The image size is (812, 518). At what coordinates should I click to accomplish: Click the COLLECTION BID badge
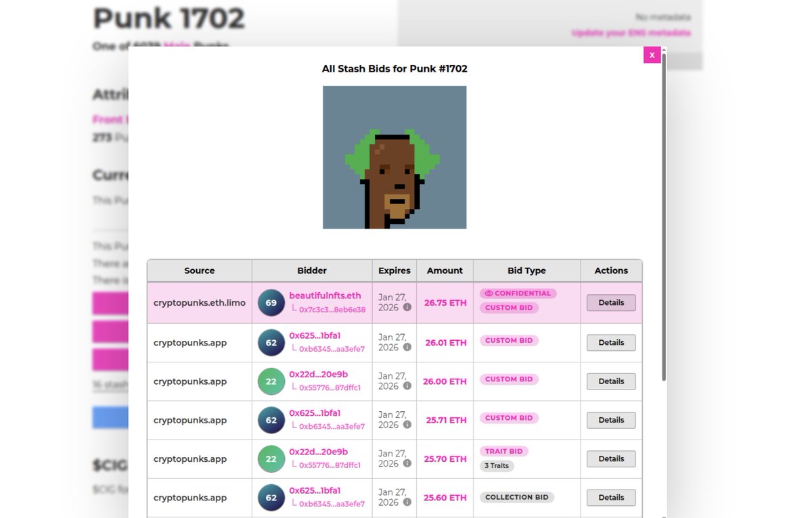517,497
